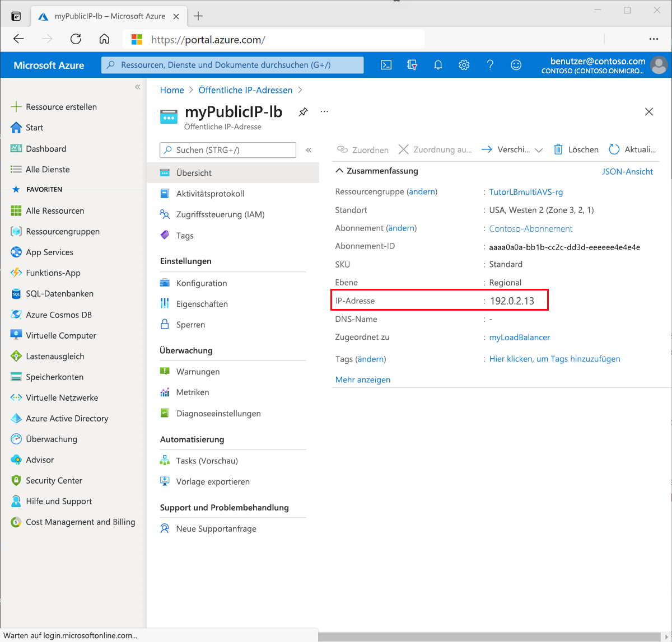Open Alle Dienste in sidebar
This screenshot has width=672, height=642.
pyautogui.click(x=40, y=169)
